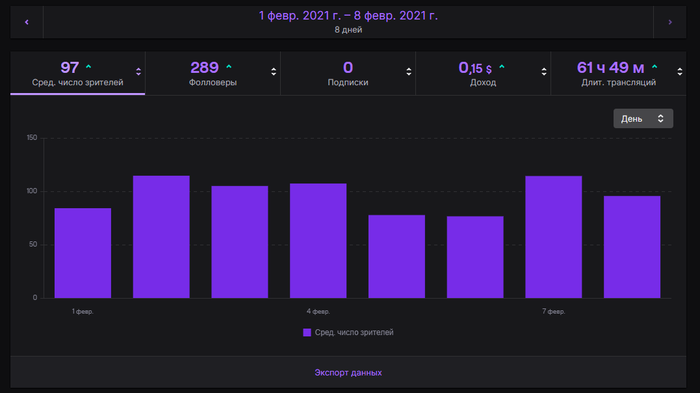Toggle the Сред. число зрителей legend swatch

click(x=307, y=332)
